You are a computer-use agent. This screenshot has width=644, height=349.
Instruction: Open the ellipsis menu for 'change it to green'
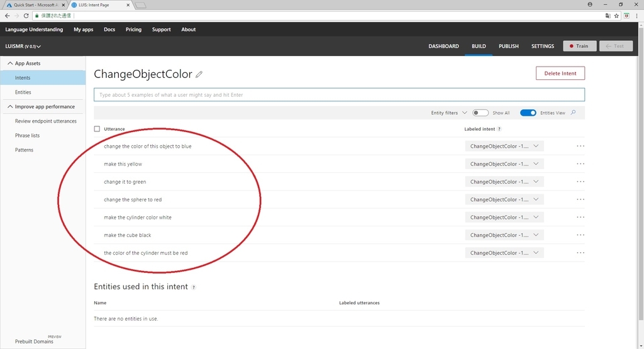tap(580, 182)
